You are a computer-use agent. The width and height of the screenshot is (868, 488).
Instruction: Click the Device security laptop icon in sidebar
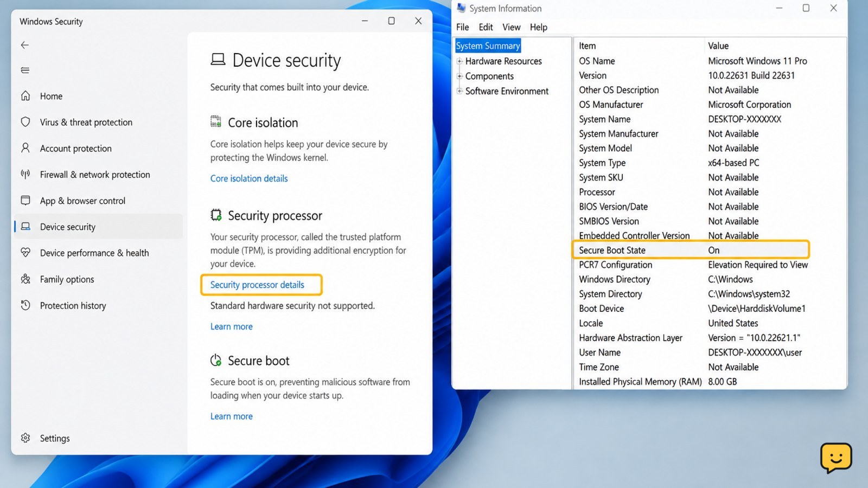click(25, 227)
